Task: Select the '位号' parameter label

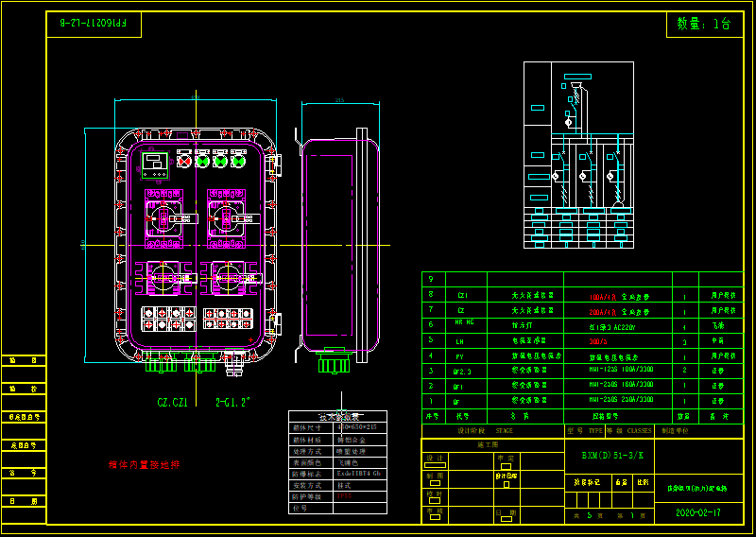Action: (x=300, y=508)
